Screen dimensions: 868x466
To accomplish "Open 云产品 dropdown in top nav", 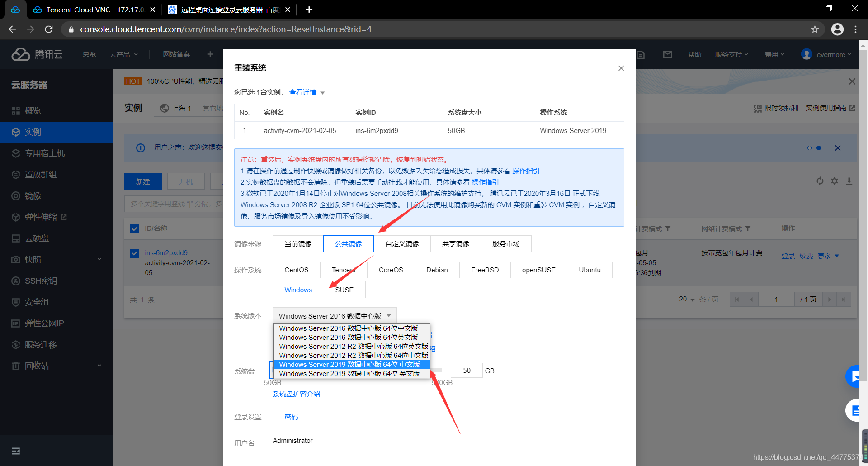I will (x=123, y=54).
